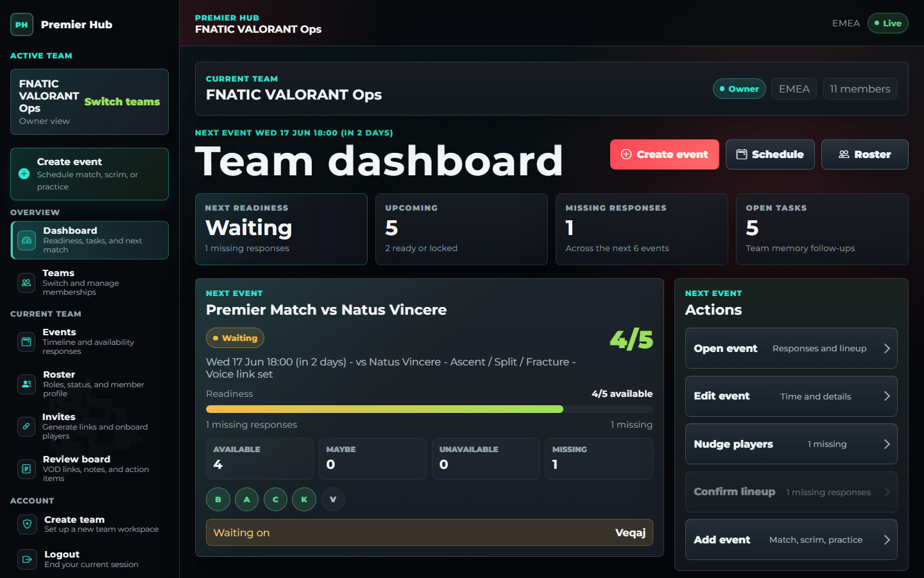Click the chevron on Confirm lineup row
924x578 pixels.
pos(887,492)
